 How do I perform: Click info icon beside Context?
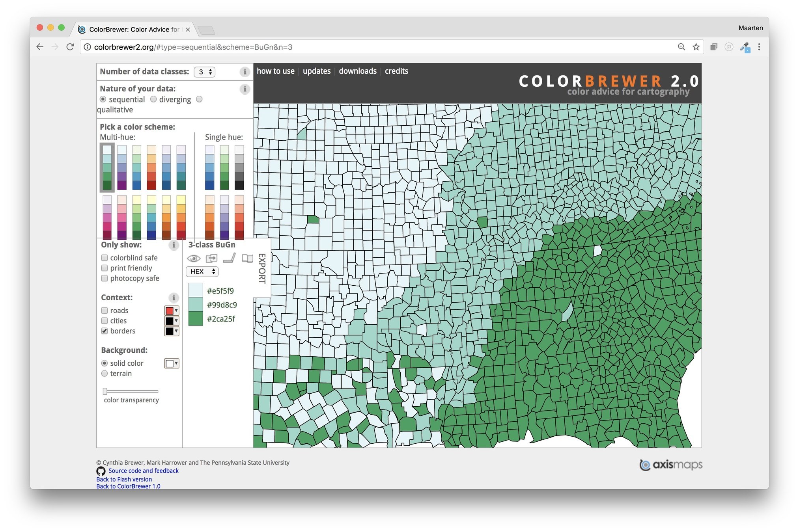[x=174, y=298]
